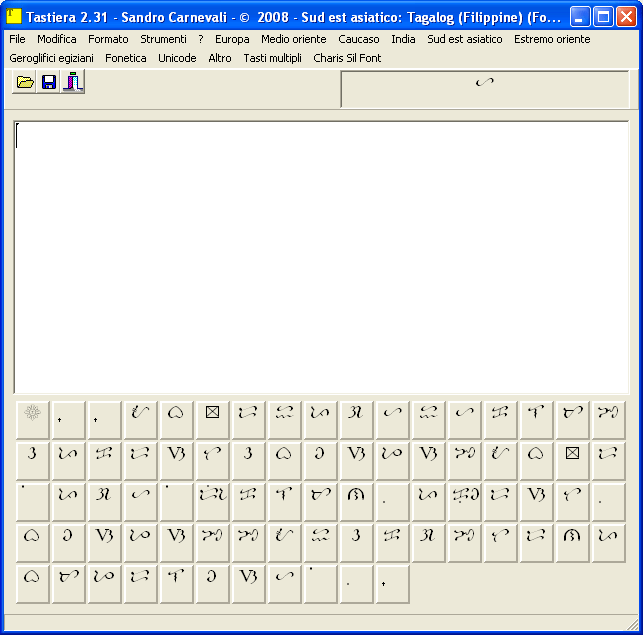Screen dimensions: 643x635
Task: Click inside the large white text editing area
Action: pos(322,257)
